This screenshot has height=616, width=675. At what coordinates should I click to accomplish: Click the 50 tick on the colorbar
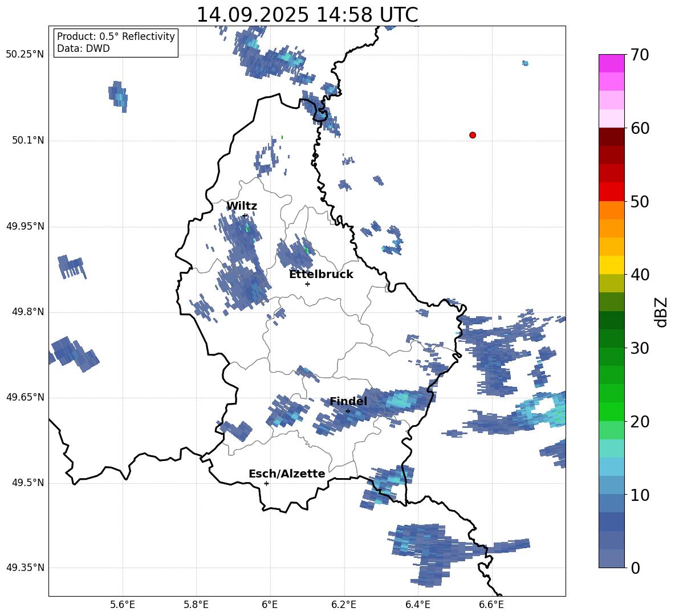click(640, 202)
